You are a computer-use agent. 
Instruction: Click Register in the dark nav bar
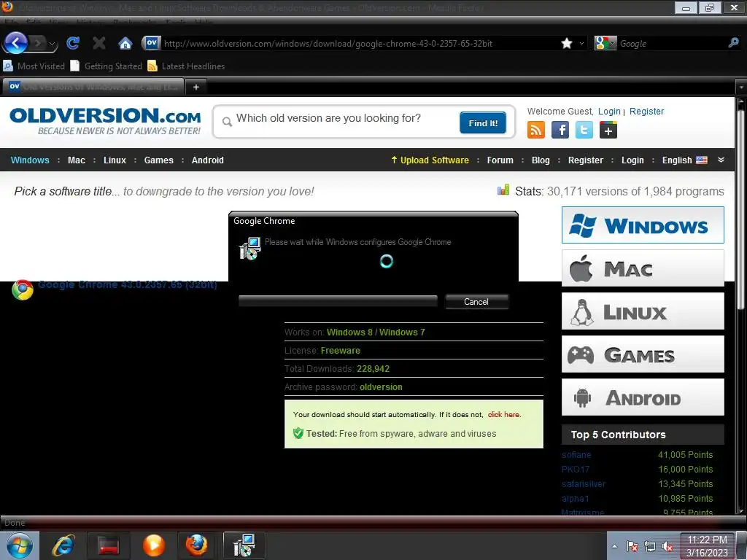point(586,160)
